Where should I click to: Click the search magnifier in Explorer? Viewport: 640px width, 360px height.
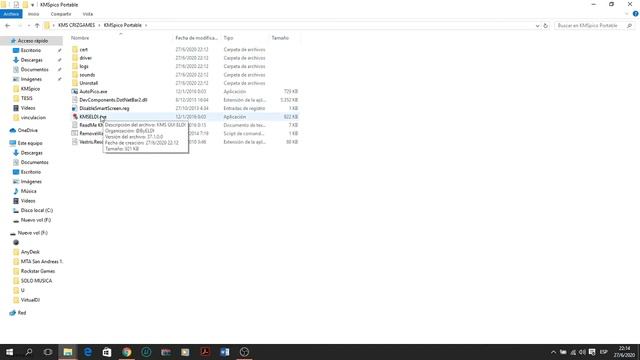pos(629,25)
